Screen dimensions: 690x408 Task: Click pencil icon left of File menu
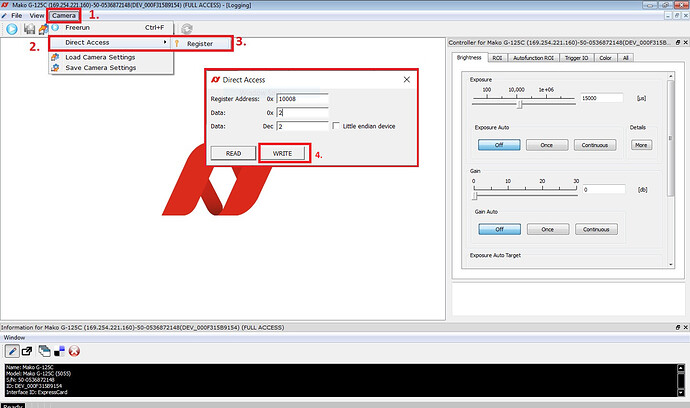(4, 16)
